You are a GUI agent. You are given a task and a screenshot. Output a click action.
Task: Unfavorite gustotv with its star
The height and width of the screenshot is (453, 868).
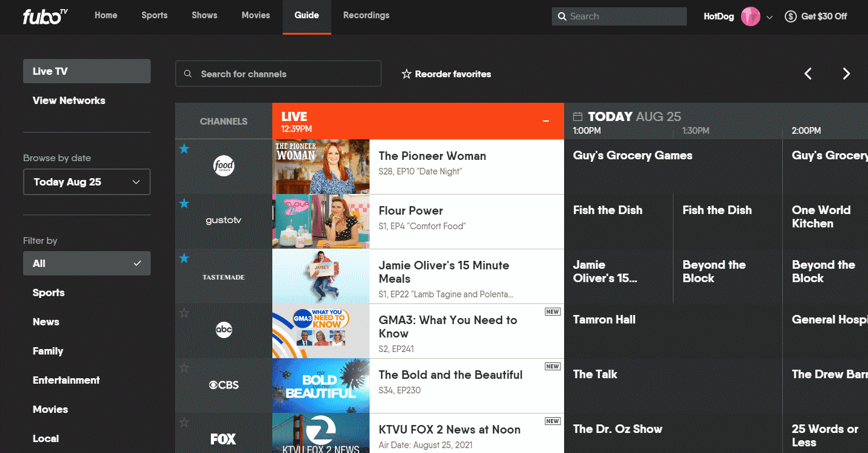point(184,204)
